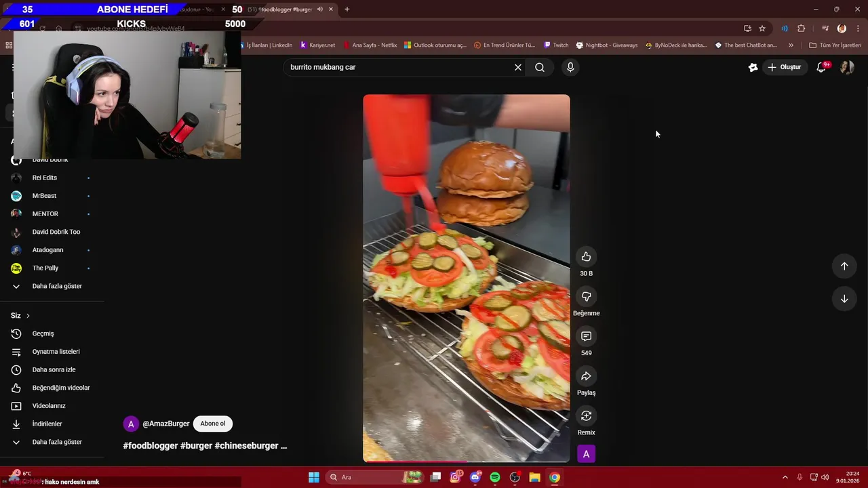Open the comments showing 549
868x488 pixels.
pyautogui.click(x=586, y=336)
